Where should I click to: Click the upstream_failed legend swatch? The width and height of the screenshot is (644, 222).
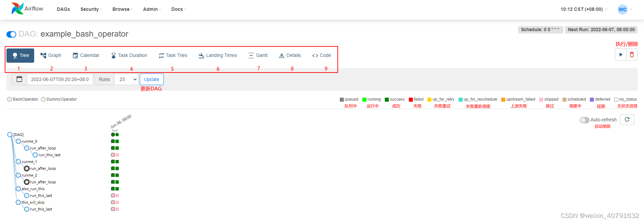[x=503, y=100]
